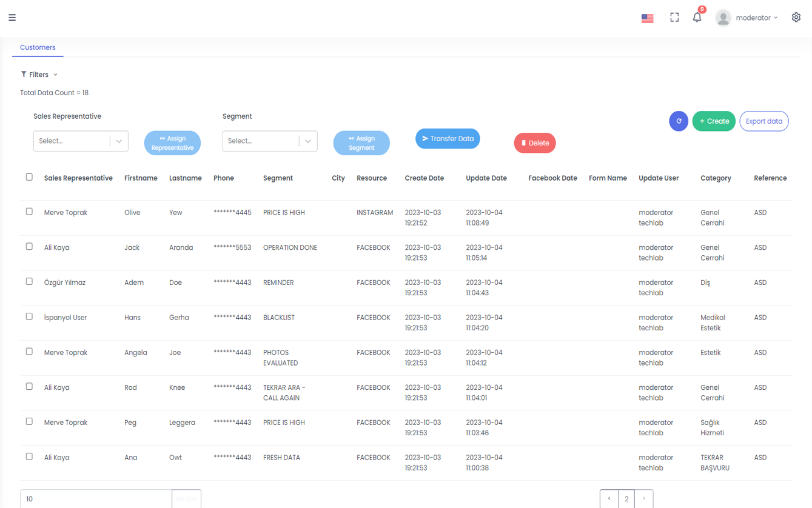The height and width of the screenshot is (508, 812).
Task: Click the INSTAGRAM resource cell
Action: tap(375, 213)
